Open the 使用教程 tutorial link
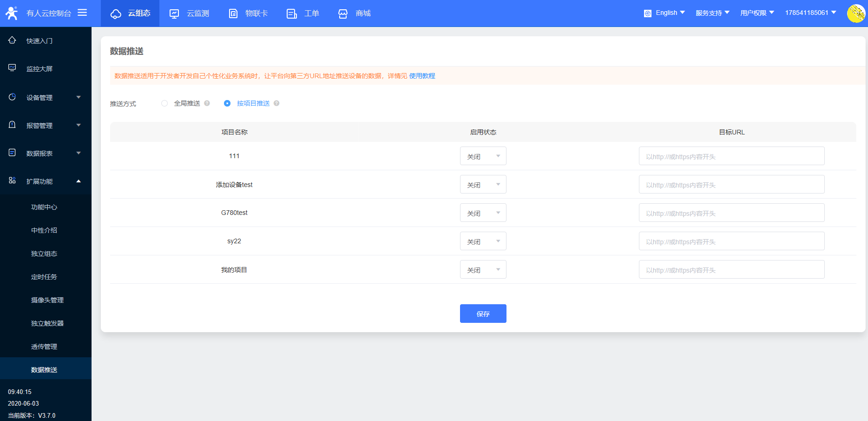This screenshot has height=421, width=868. tap(422, 76)
